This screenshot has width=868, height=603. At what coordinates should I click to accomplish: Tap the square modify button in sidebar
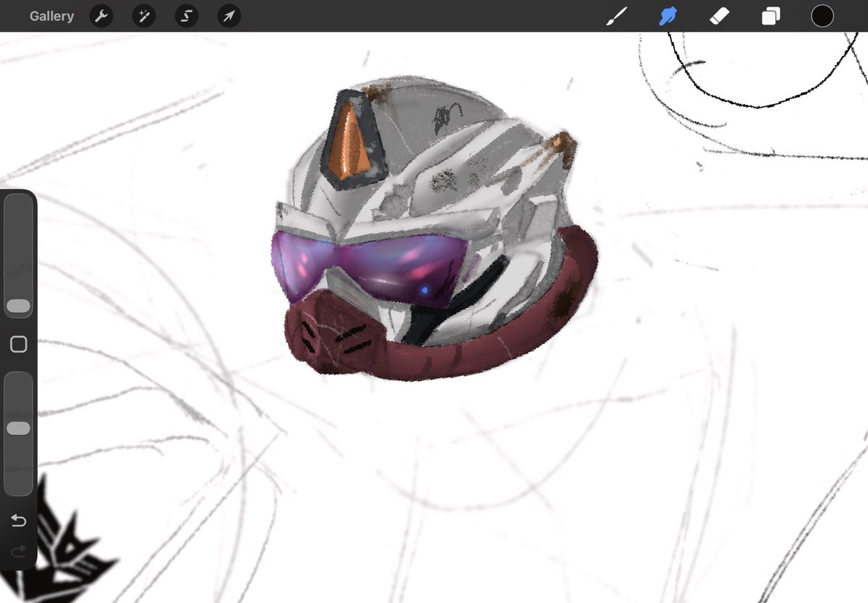point(19,345)
